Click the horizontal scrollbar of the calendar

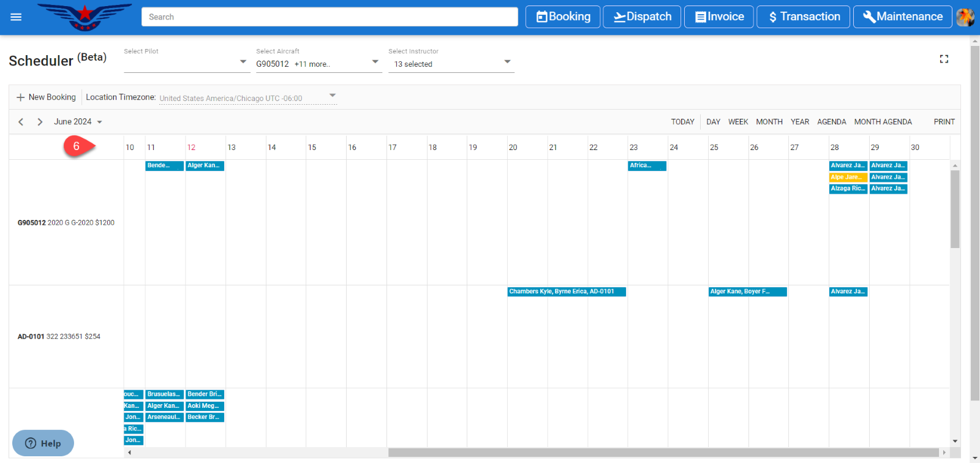coord(663,453)
